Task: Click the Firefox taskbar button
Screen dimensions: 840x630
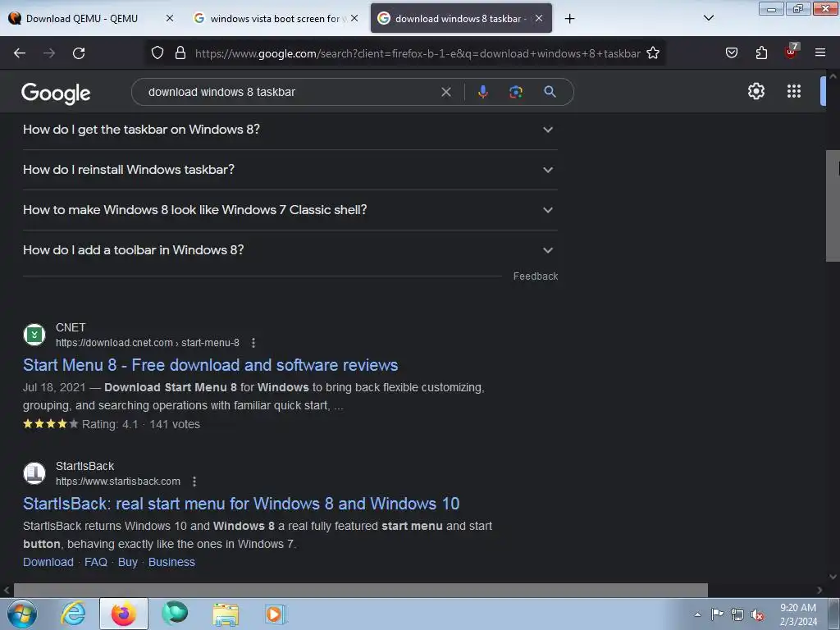Action: (123, 614)
